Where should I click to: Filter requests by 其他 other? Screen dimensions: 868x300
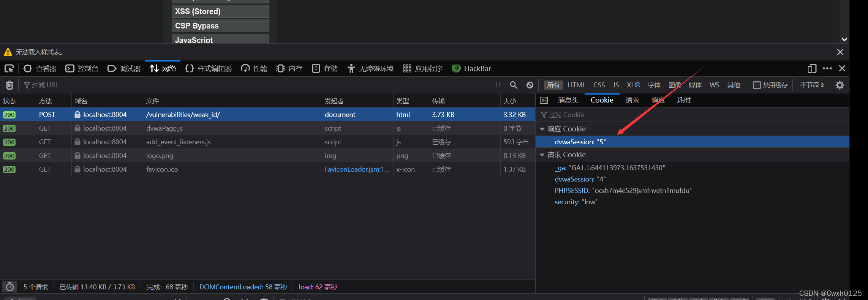[x=734, y=85]
